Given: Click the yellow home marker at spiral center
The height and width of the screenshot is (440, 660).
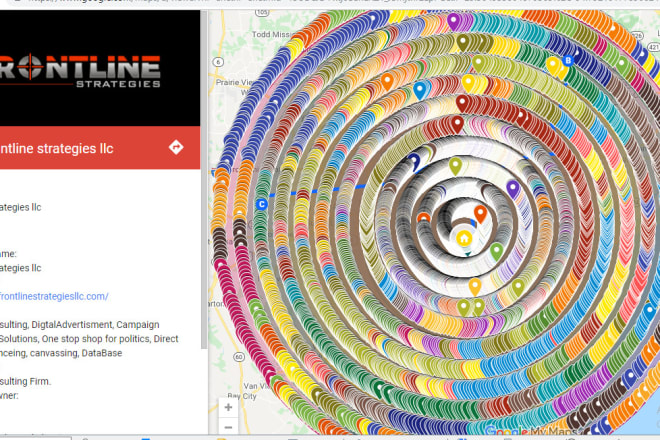Looking at the screenshot, I should 464,238.
